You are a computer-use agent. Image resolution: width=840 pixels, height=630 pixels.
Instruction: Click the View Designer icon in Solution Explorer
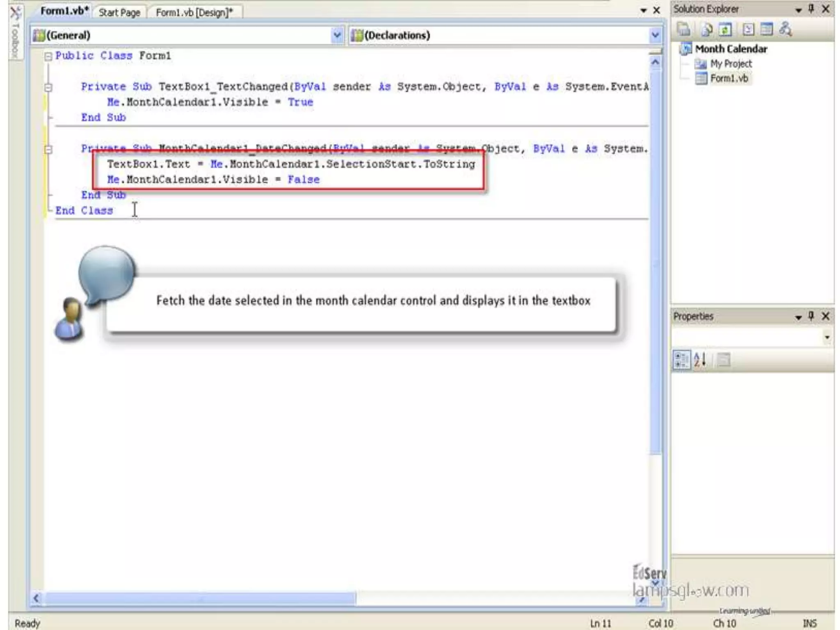pos(767,29)
